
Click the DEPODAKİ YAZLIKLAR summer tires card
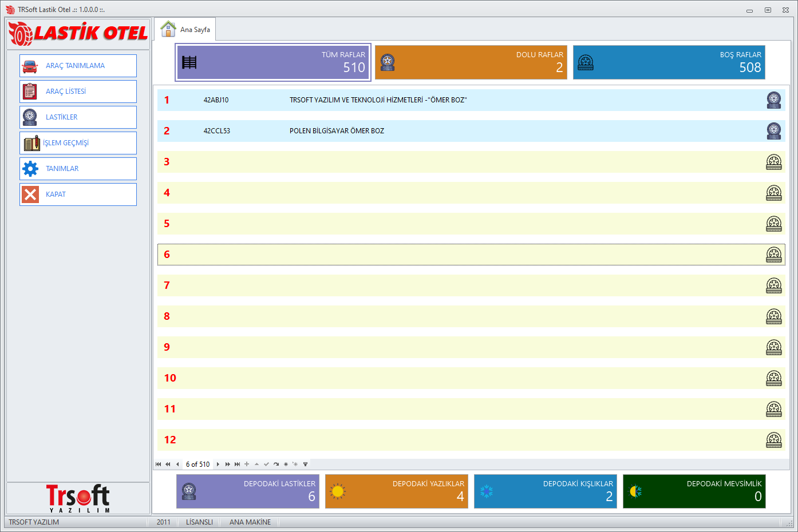(x=397, y=491)
